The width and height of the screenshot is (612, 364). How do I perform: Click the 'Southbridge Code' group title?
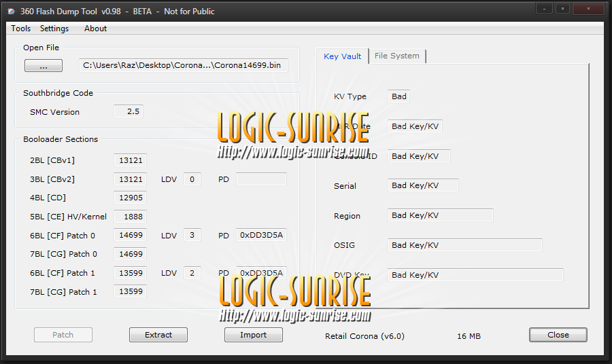(58, 93)
